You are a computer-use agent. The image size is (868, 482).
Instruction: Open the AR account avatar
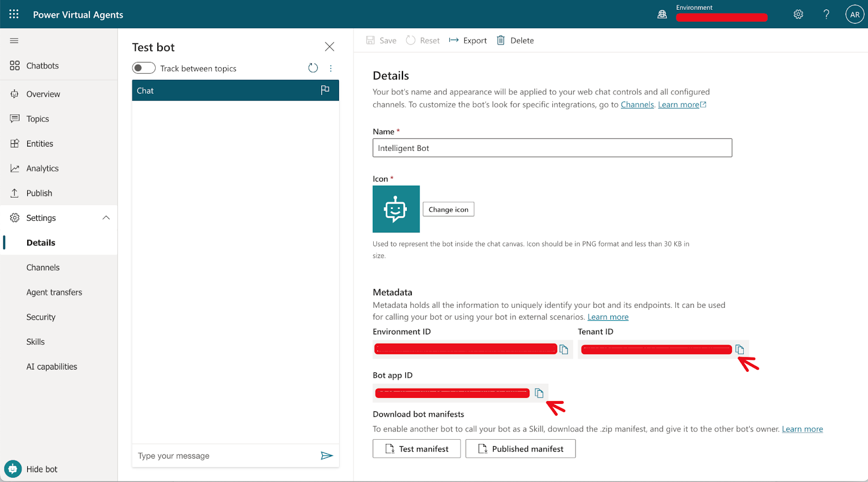click(x=854, y=15)
